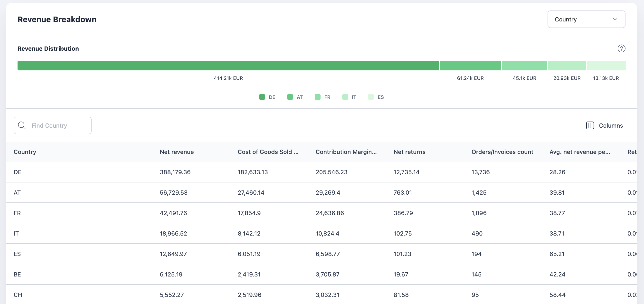Click the Contribution Margin column header

point(347,152)
